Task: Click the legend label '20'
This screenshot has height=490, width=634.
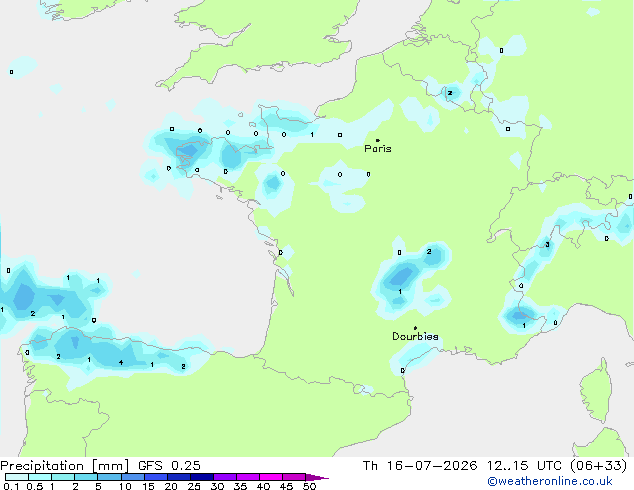Action: tap(171, 486)
